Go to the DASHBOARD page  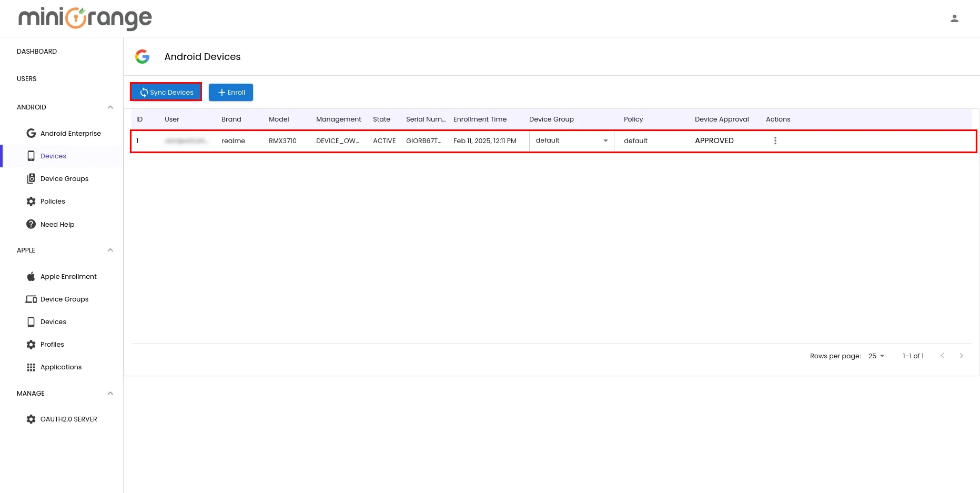[x=37, y=51]
